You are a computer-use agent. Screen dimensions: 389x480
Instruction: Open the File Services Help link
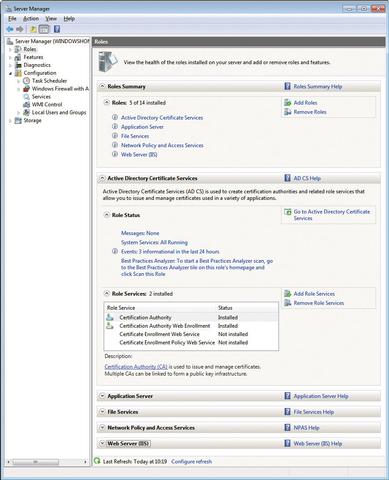pos(314,412)
